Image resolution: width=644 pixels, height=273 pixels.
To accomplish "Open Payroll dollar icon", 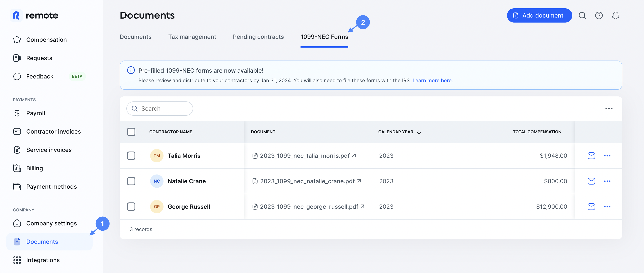I will click(x=17, y=113).
